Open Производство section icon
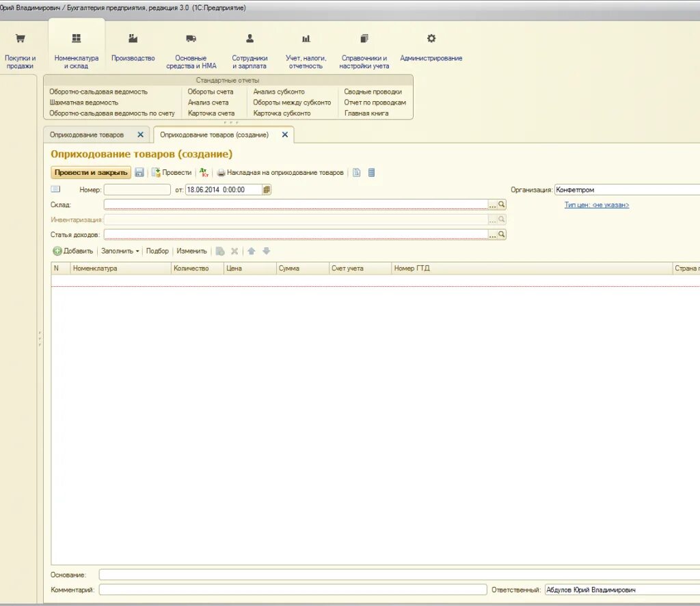The image size is (700, 606). pos(133,38)
